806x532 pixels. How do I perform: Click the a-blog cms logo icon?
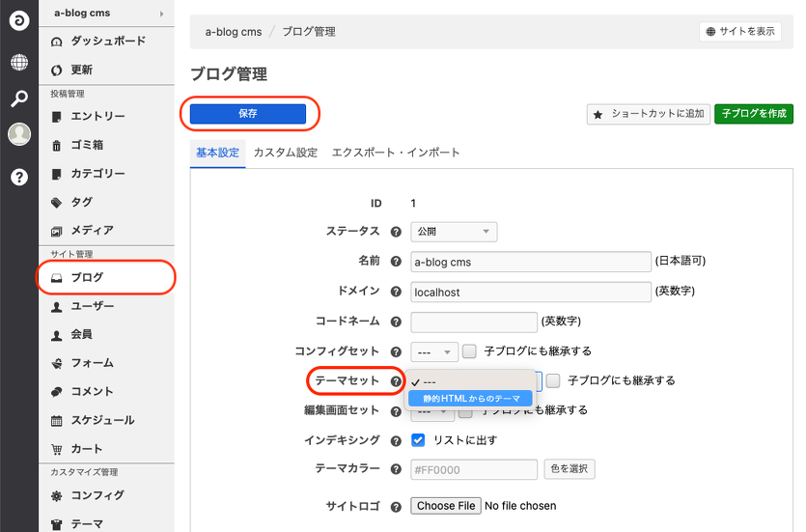click(x=19, y=20)
